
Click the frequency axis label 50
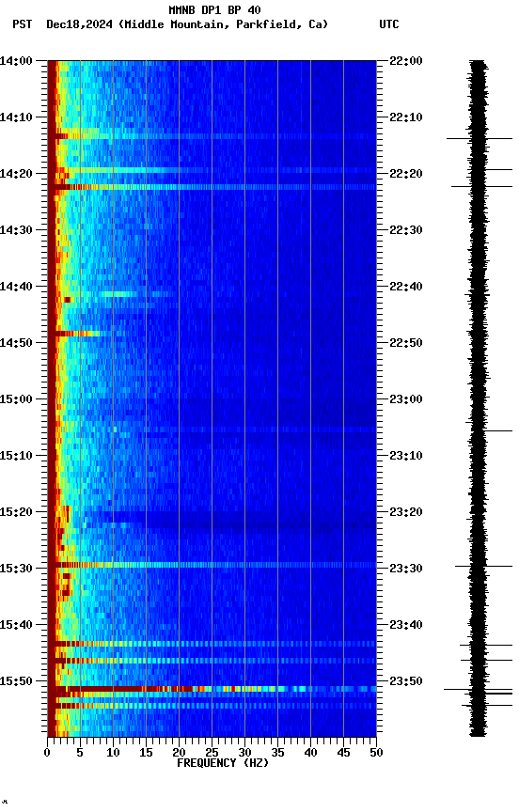(377, 753)
